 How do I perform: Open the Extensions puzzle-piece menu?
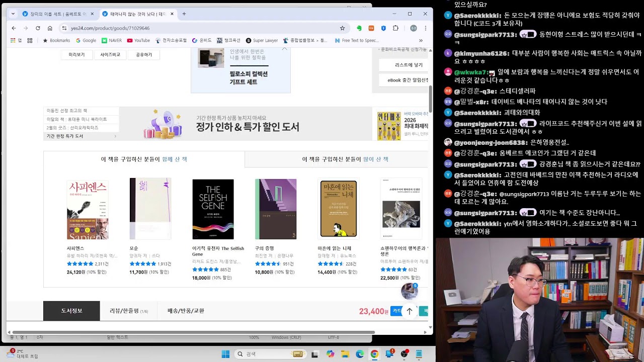pyautogui.click(x=396, y=28)
